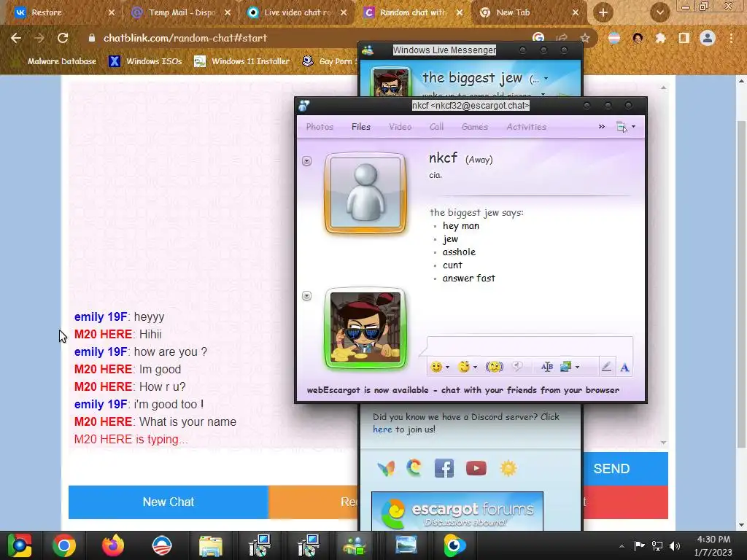Screen dimensions: 747x560
Task: Click the chat page vertical scrollbar
Action: 741,284
